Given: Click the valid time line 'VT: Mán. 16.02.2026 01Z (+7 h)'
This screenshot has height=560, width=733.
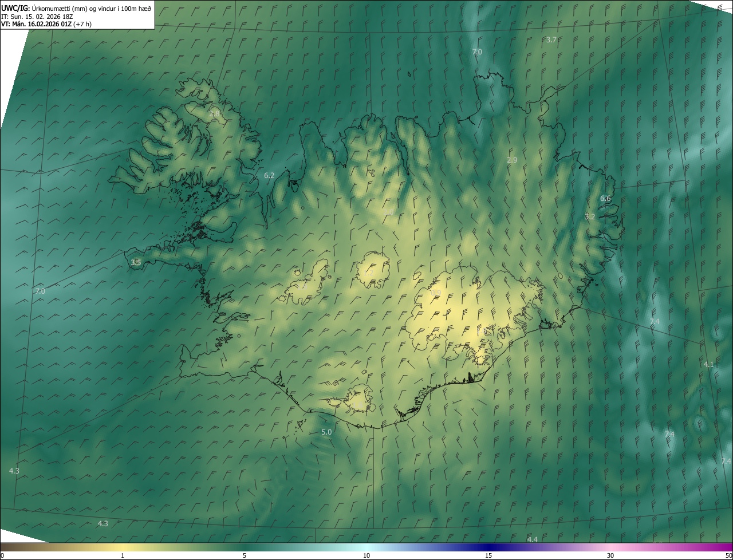Looking at the screenshot, I should coord(46,24).
